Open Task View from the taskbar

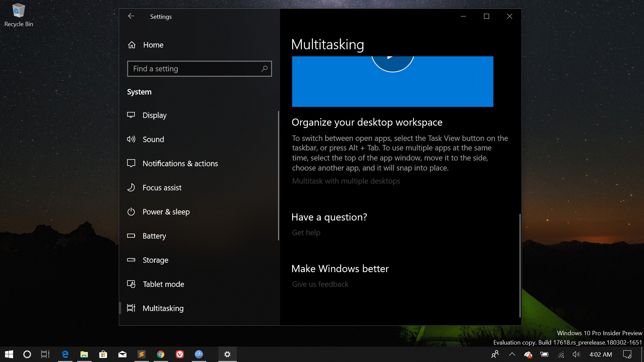[x=45, y=354]
